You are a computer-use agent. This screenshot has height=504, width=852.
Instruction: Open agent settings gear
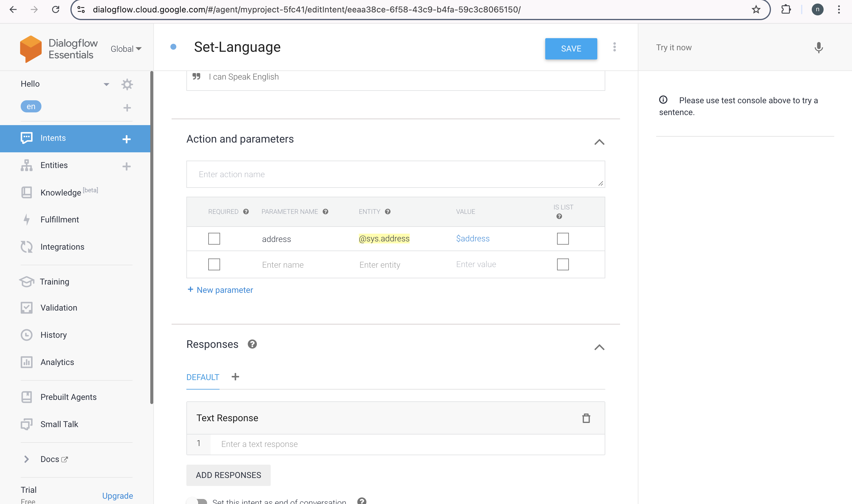point(127,84)
